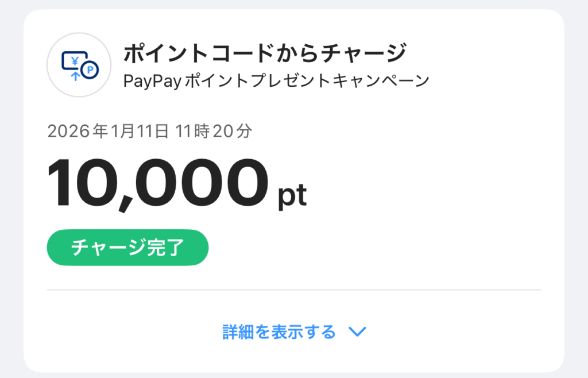This screenshot has width=588, height=378.
Task: Click the PayPayポイントプレゼントキャンペーン subtitle
Action: (276, 81)
